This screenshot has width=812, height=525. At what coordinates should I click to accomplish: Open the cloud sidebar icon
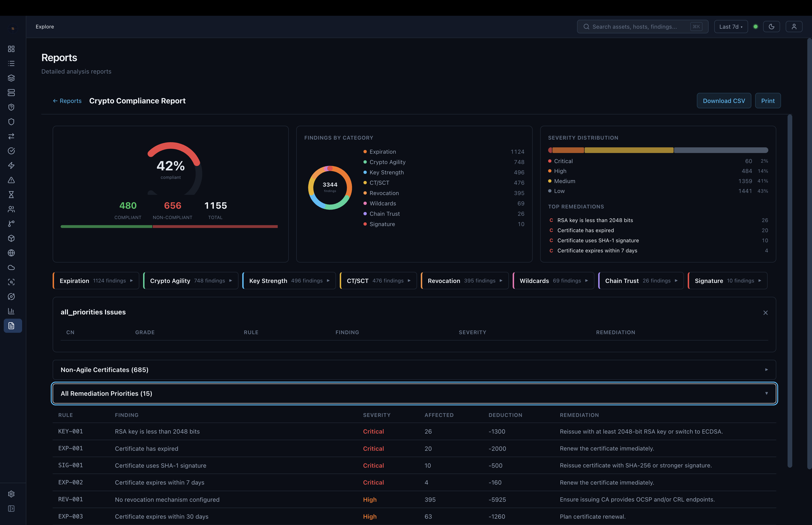(x=11, y=268)
